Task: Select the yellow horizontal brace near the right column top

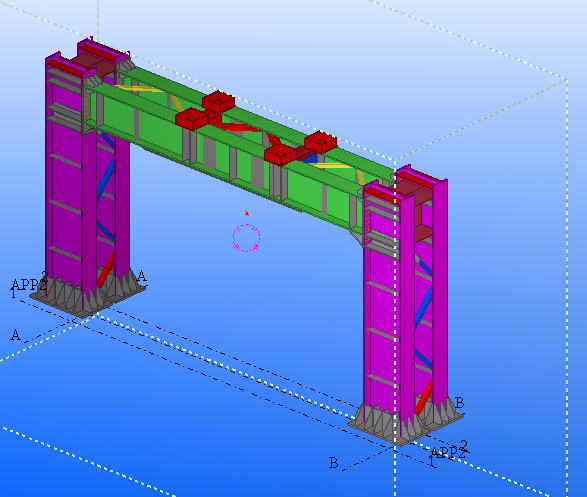Action: point(329,165)
